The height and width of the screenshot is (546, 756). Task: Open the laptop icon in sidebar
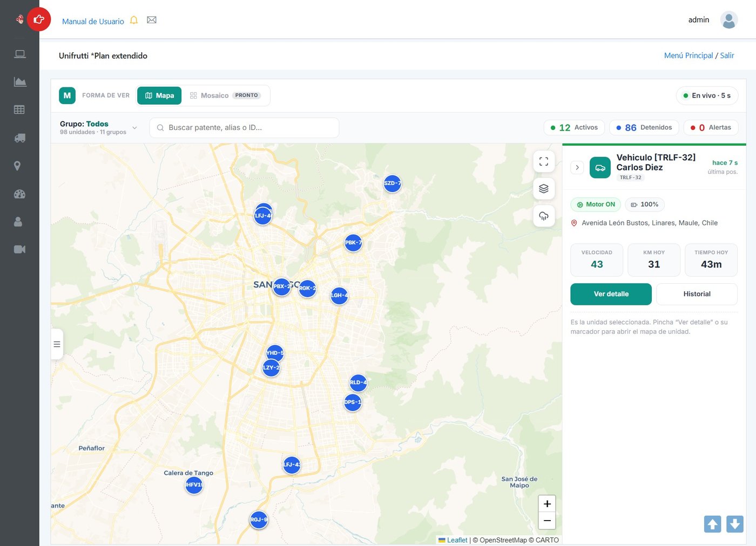(x=20, y=54)
